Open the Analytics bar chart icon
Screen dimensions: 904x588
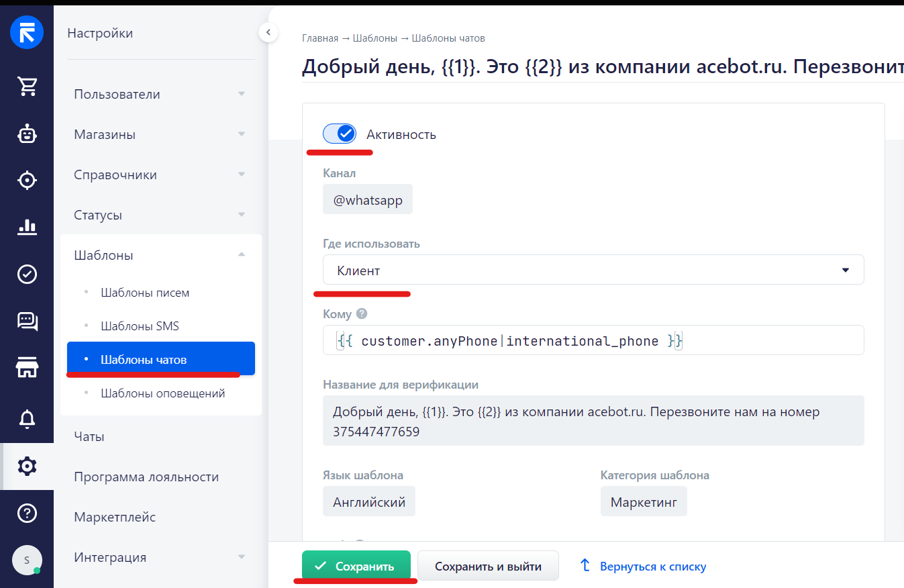coord(27,227)
